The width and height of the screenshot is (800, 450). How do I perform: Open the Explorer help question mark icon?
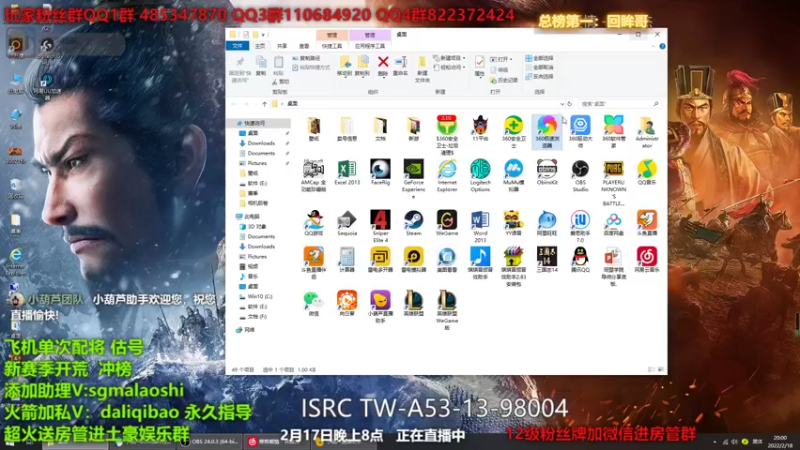point(662,46)
